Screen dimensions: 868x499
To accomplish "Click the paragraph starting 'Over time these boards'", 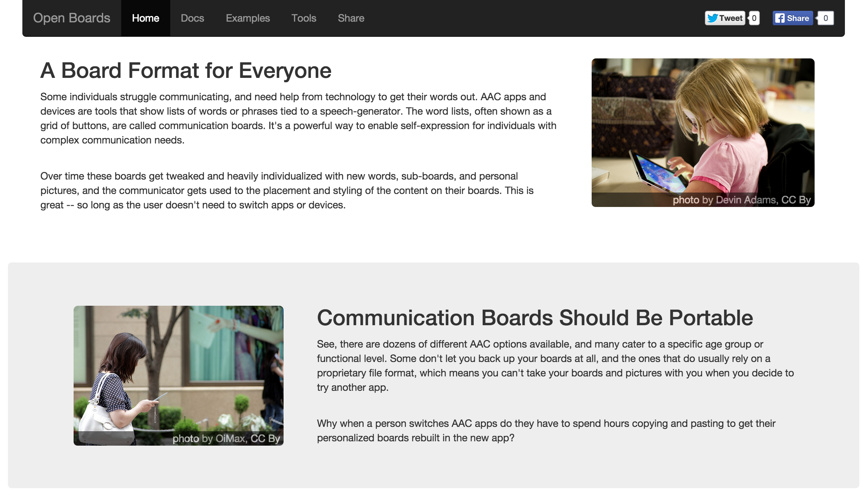I will click(x=287, y=190).
